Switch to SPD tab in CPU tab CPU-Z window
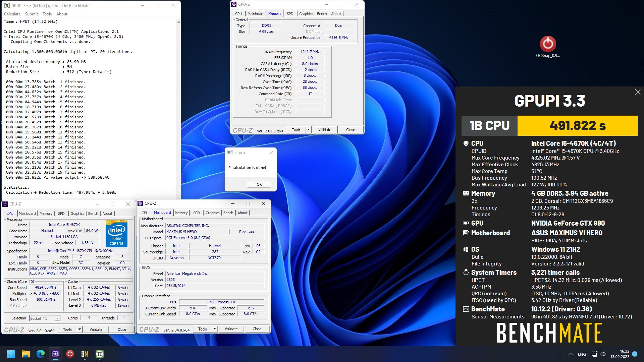The width and height of the screenshot is (644, 362). coord(61,214)
